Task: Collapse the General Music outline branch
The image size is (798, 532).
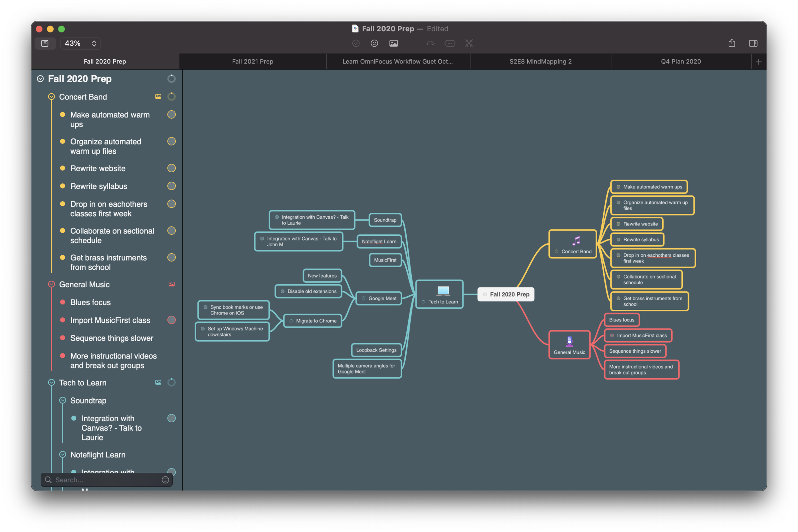Action: [x=51, y=284]
